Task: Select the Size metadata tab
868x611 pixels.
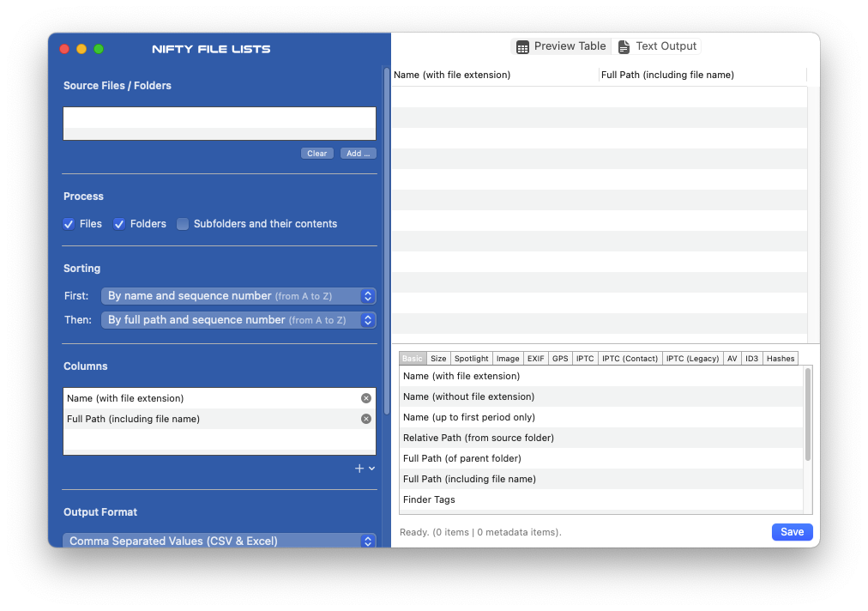Action: tap(438, 359)
